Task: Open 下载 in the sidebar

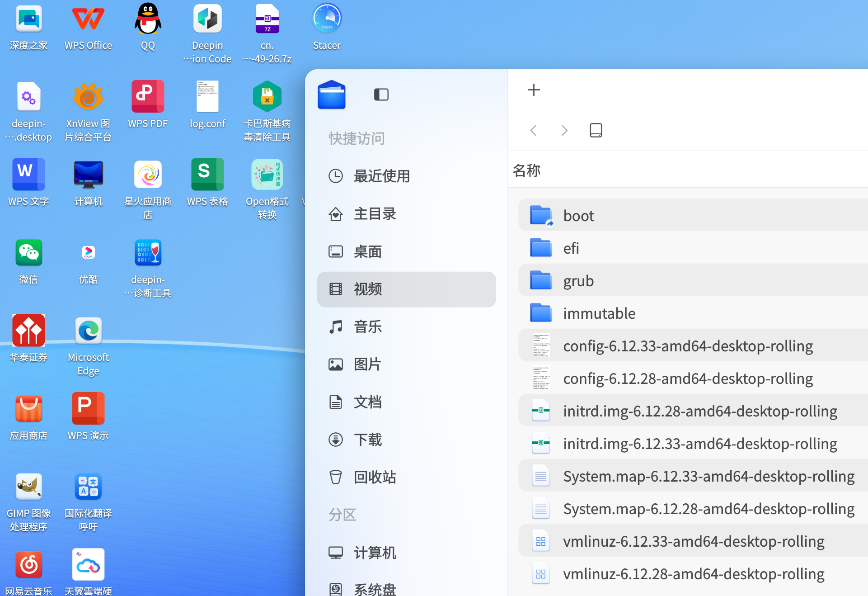Action: tap(407, 439)
